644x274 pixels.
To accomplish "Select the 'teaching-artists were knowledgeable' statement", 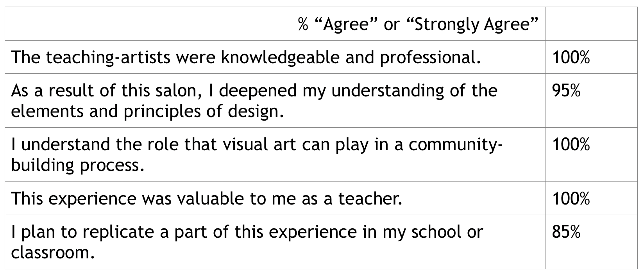I will [x=246, y=58].
